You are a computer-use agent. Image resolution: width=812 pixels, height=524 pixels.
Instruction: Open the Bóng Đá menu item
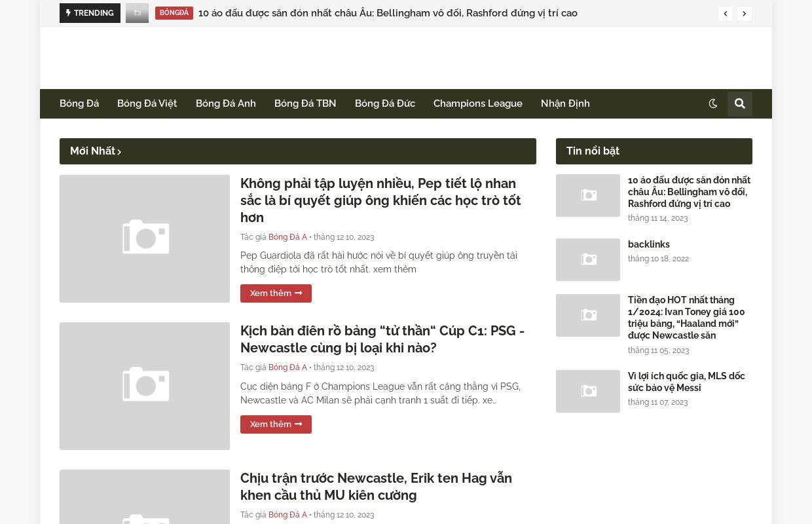[79, 103]
